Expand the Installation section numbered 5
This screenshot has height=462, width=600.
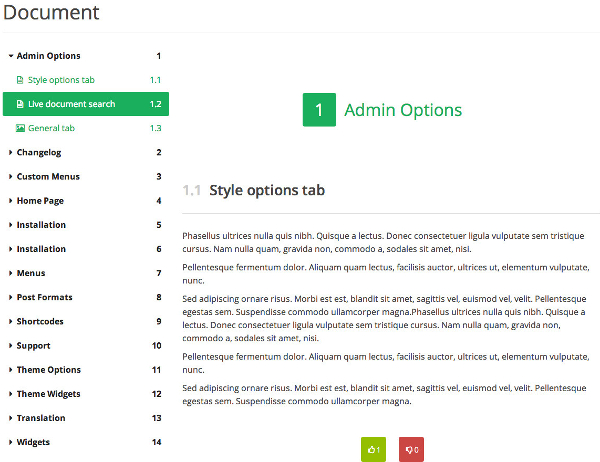pyautogui.click(x=11, y=225)
